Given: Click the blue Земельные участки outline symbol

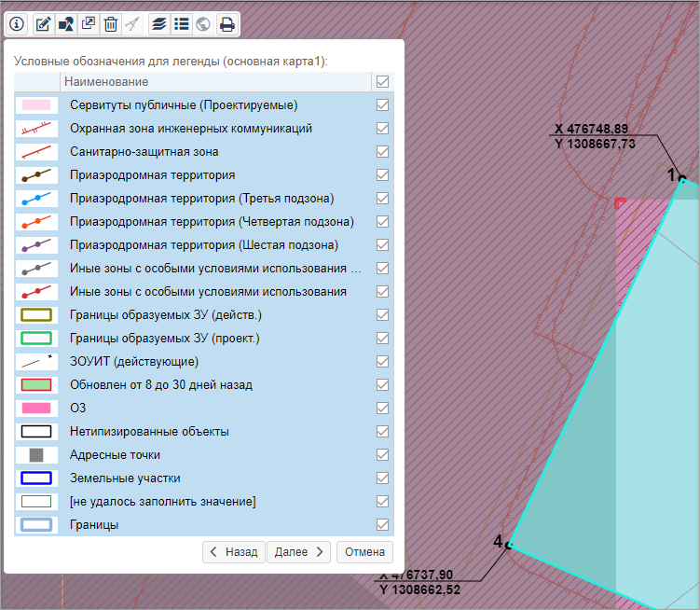Looking at the screenshot, I should coord(36,478).
